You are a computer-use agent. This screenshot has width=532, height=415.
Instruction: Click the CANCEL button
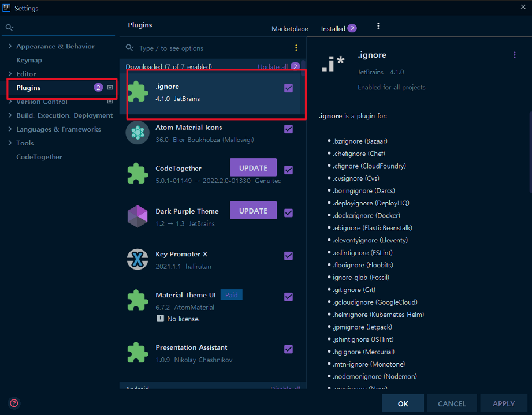[452, 403]
